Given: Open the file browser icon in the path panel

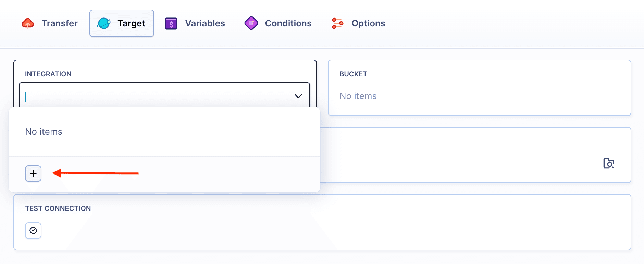Looking at the screenshot, I should [x=608, y=164].
